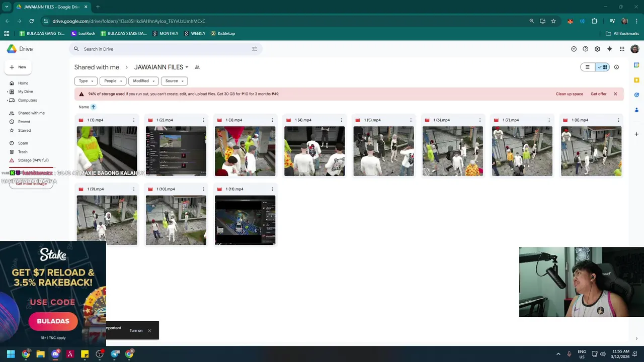
Task: Expand My Drive tree in sidebar
Action: click(x=7, y=92)
